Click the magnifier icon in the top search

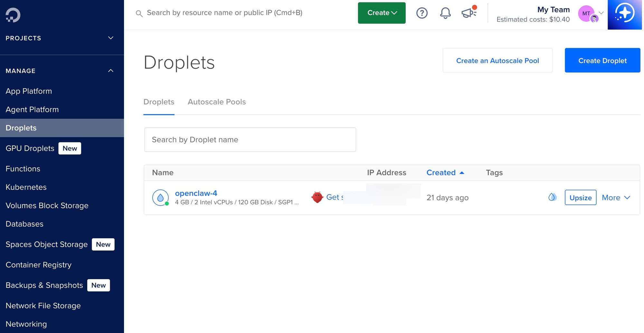pyautogui.click(x=139, y=14)
